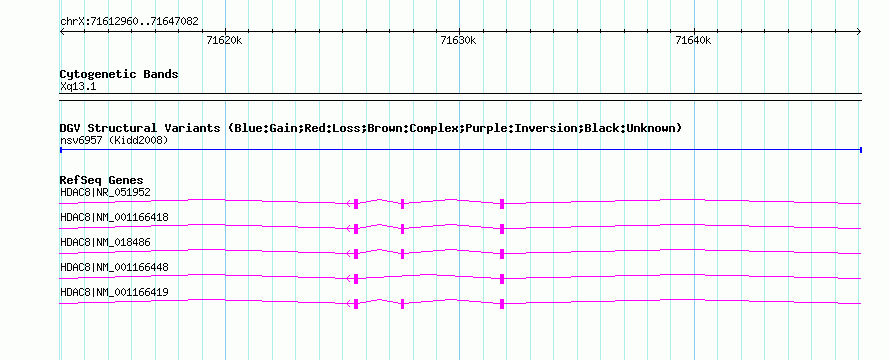Click NM_018486 exon block next to its arrowhead
This screenshot has width=890, height=360.
(x=356, y=254)
